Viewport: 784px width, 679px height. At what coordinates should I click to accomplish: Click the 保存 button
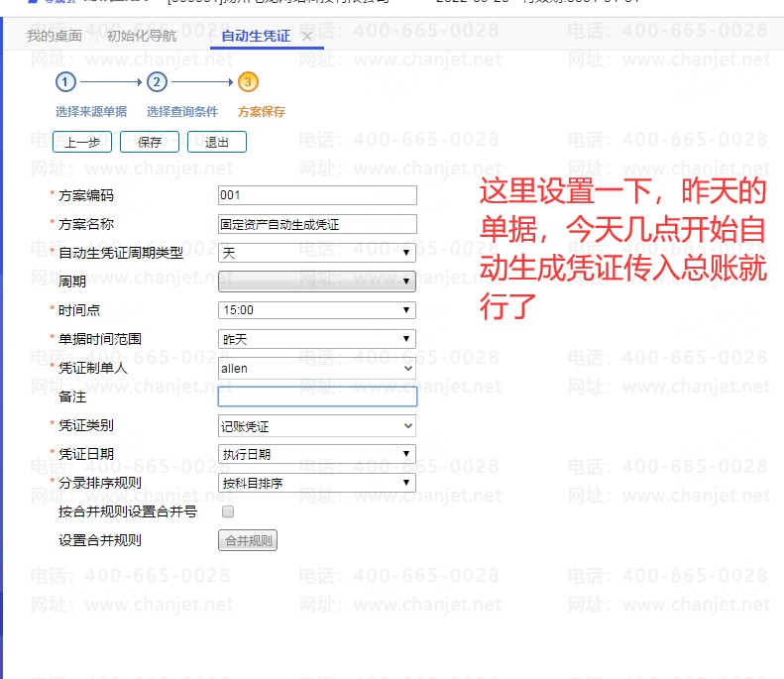tap(150, 142)
